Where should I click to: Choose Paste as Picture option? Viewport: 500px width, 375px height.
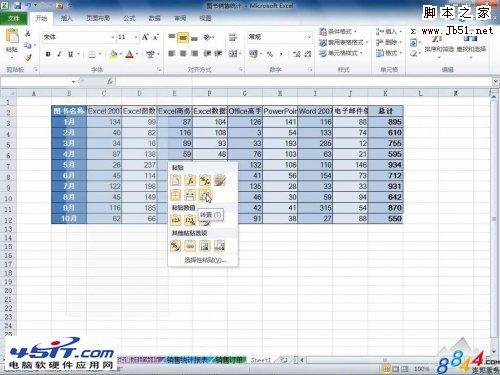click(205, 246)
